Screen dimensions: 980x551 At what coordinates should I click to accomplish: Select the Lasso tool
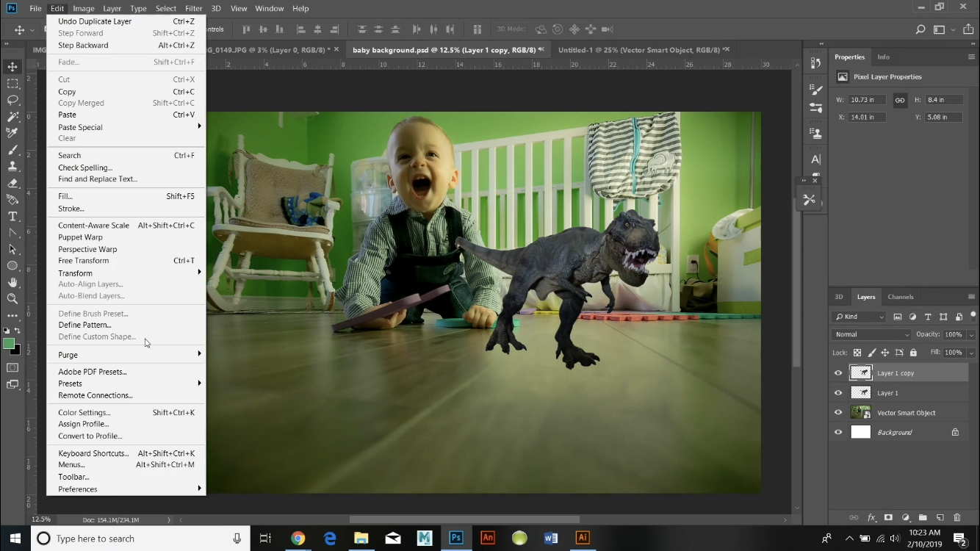12,101
